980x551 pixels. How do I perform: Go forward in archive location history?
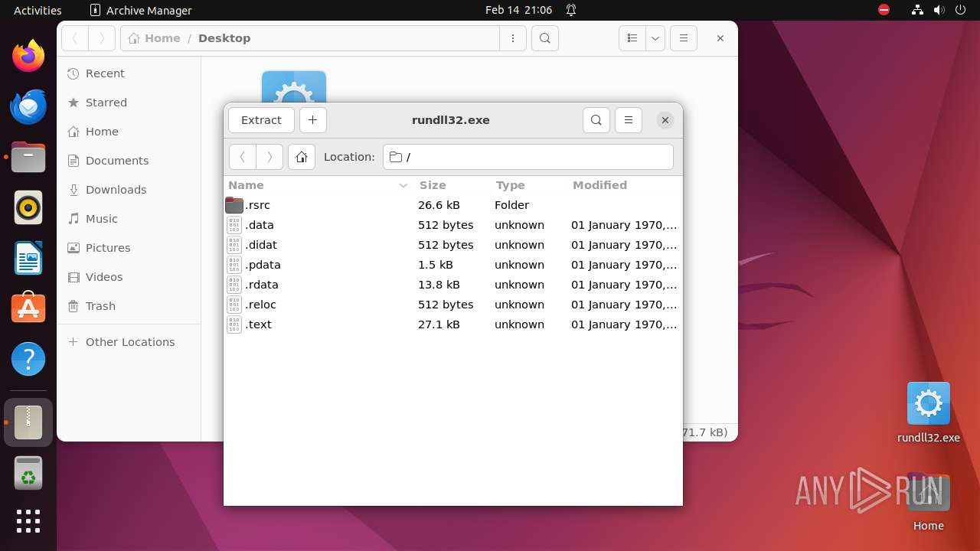tap(269, 157)
